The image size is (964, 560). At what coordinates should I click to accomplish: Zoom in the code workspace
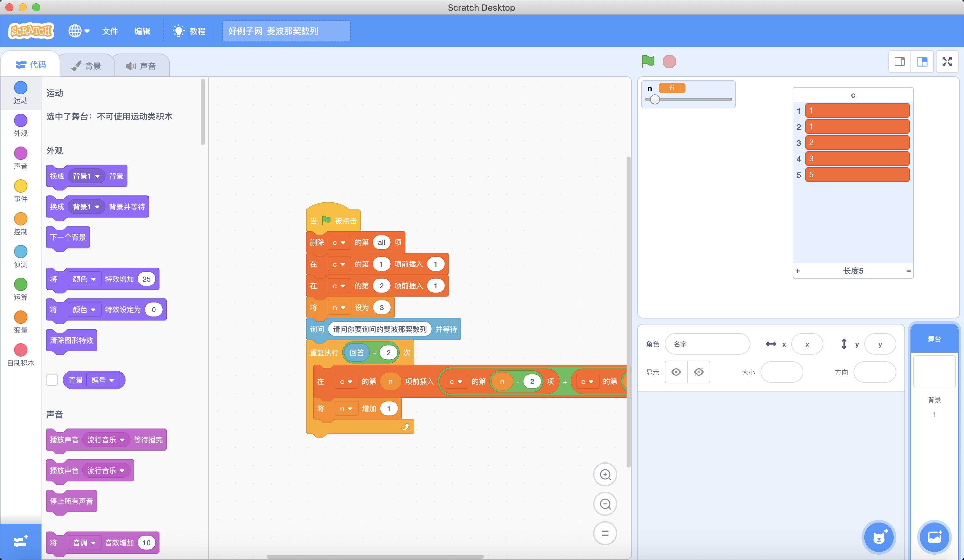tap(605, 475)
